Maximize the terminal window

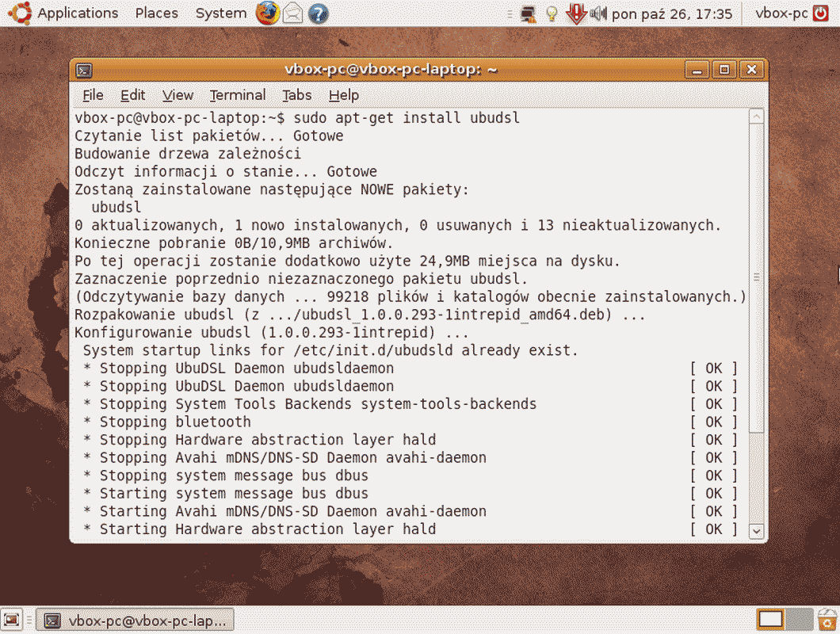724,70
